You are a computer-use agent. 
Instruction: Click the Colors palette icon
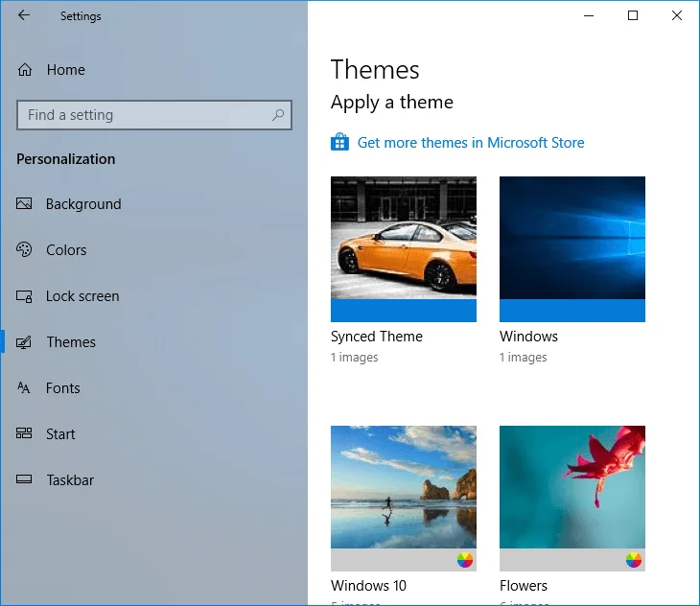click(24, 249)
